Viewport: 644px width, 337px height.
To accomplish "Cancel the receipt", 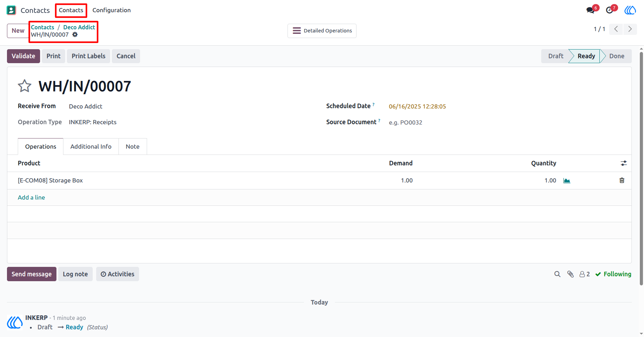I will pyautogui.click(x=126, y=56).
